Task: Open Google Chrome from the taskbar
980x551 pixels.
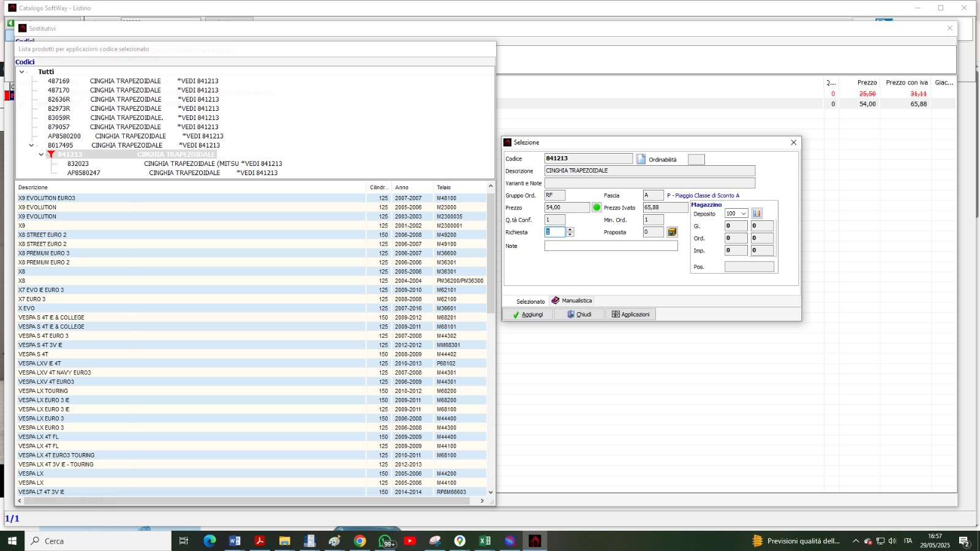Action: tap(360, 541)
